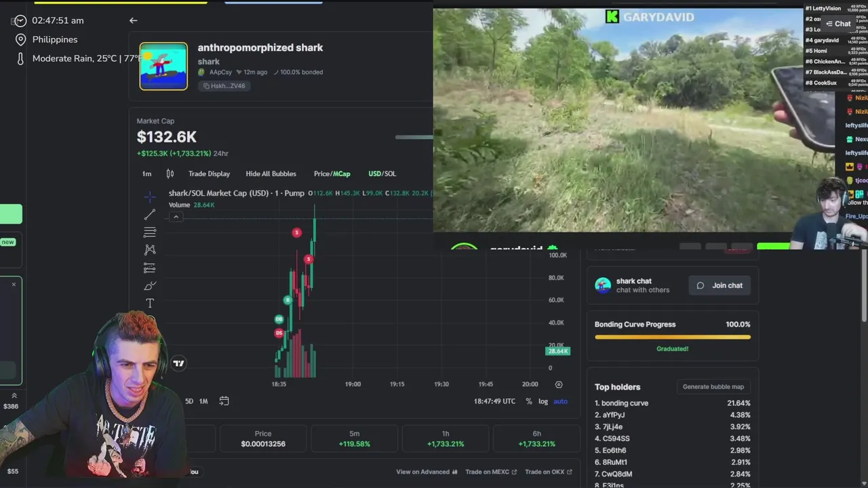Select the 6h price change card

click(x=536, y=439)
